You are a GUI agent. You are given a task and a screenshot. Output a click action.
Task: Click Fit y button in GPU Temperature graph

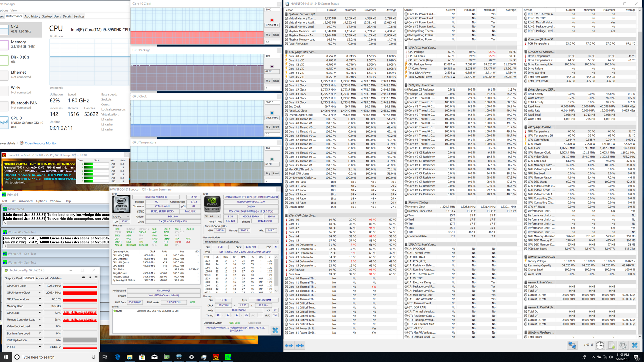pos(268,173)
